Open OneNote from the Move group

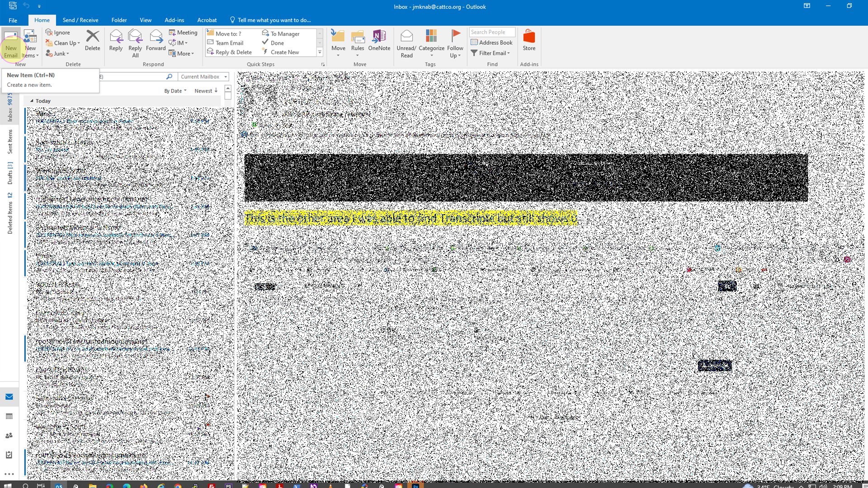pos(379,42)
